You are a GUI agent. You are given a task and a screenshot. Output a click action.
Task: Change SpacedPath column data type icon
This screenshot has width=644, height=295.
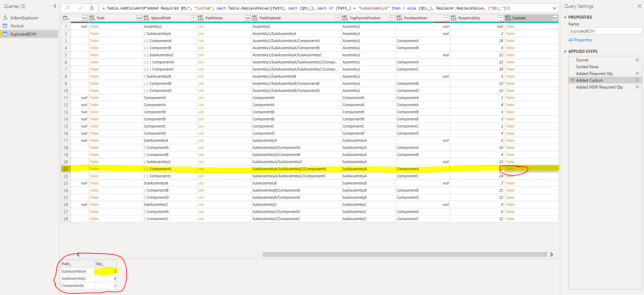point(146,18)
